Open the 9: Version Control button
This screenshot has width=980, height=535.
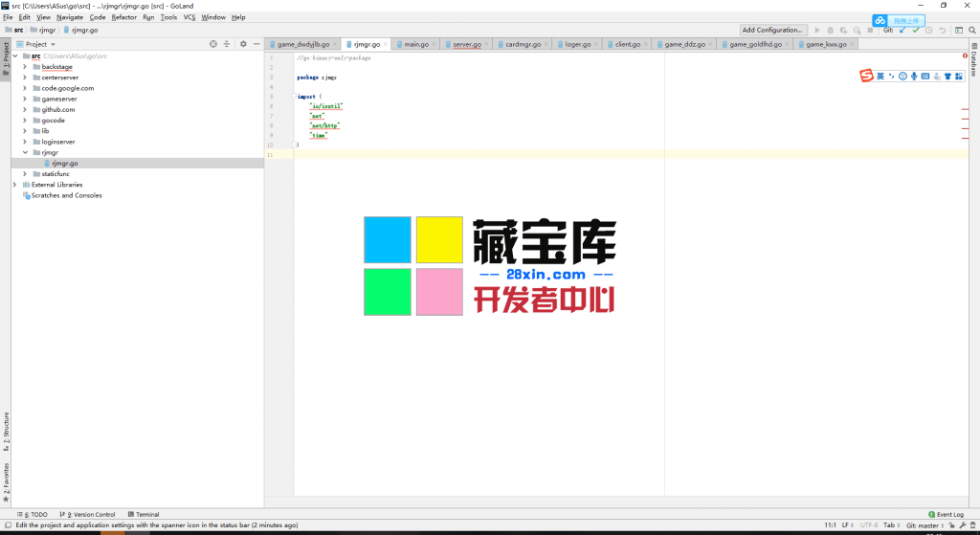click(87, 514)
